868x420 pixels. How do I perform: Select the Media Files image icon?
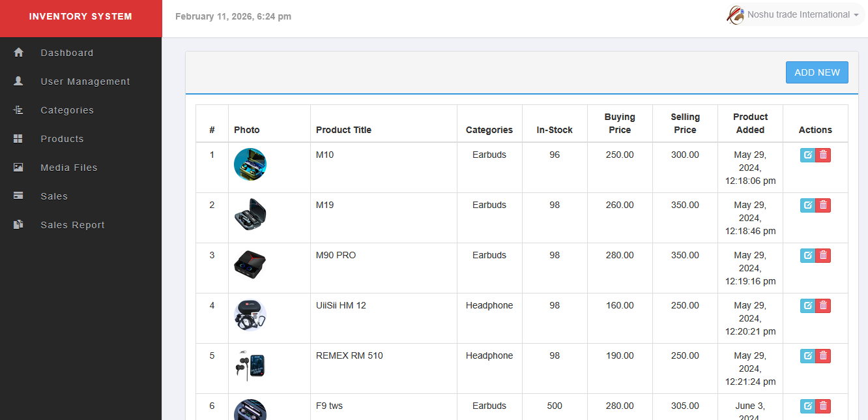pos(18,167)
